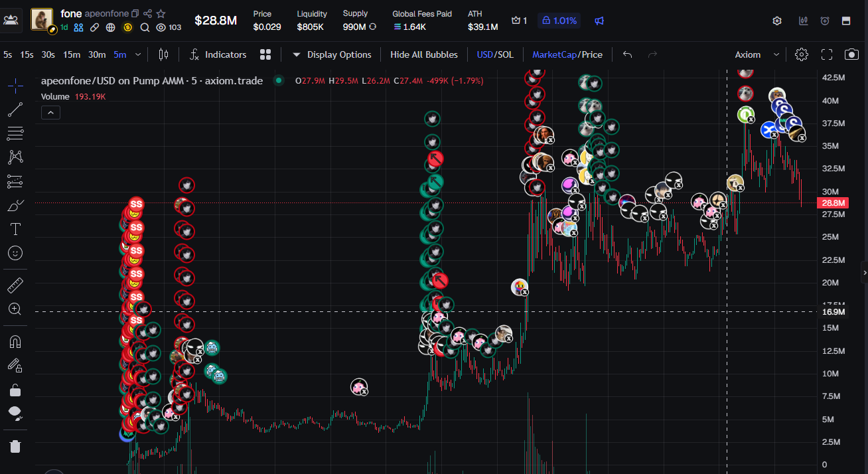This screenshot has width=868, height=474.
Task: Click the 1.01% lock badge
Action: pyautogui.click(x=558, y=21)
